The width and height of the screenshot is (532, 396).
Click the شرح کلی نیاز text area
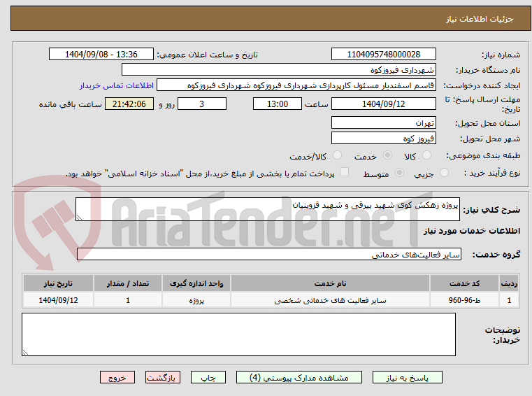[x=267, y=209]
